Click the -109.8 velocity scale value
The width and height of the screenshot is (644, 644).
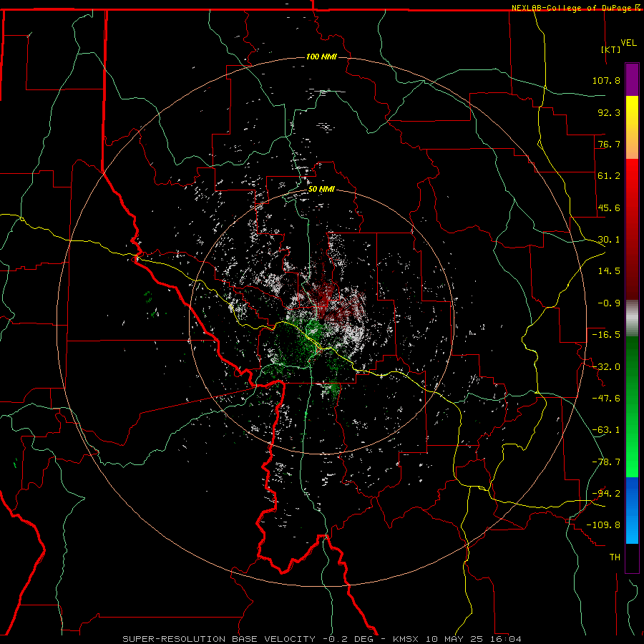(x=604, y=525)
